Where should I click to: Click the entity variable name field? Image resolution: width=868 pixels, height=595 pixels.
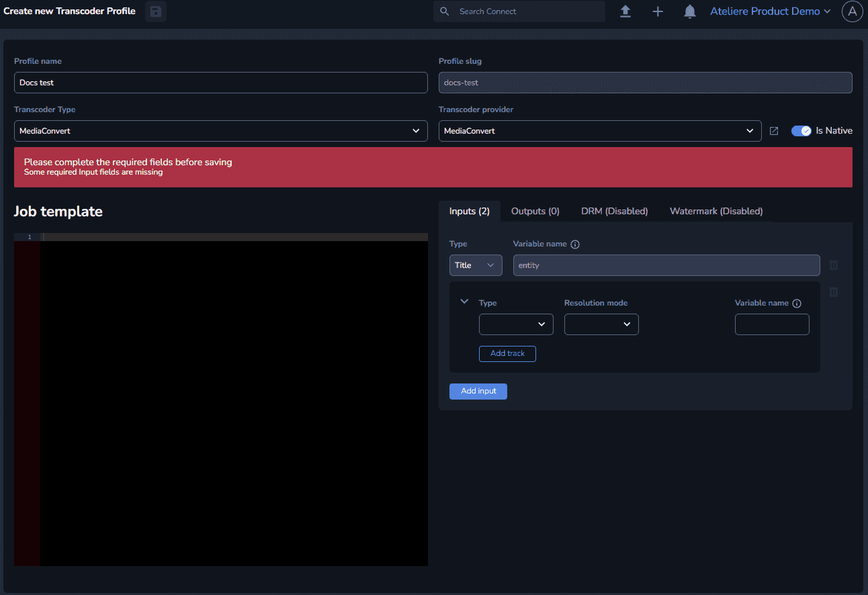pos(666,265)
